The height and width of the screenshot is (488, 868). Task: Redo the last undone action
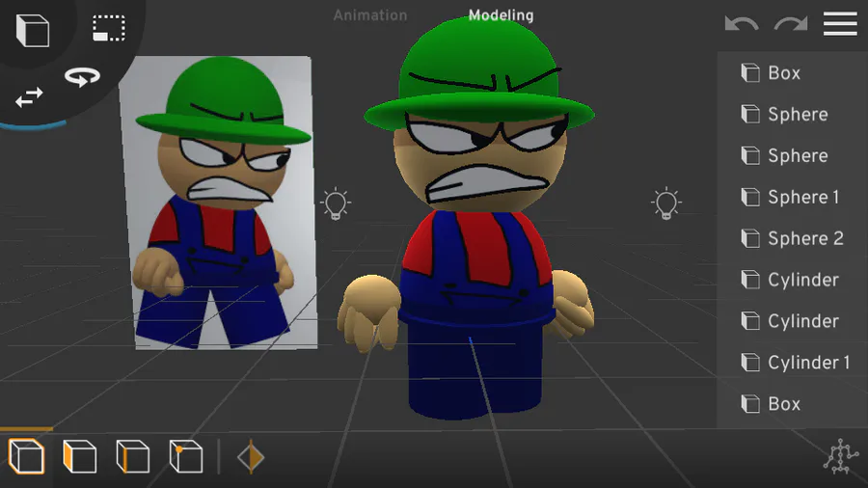point(791,24)
